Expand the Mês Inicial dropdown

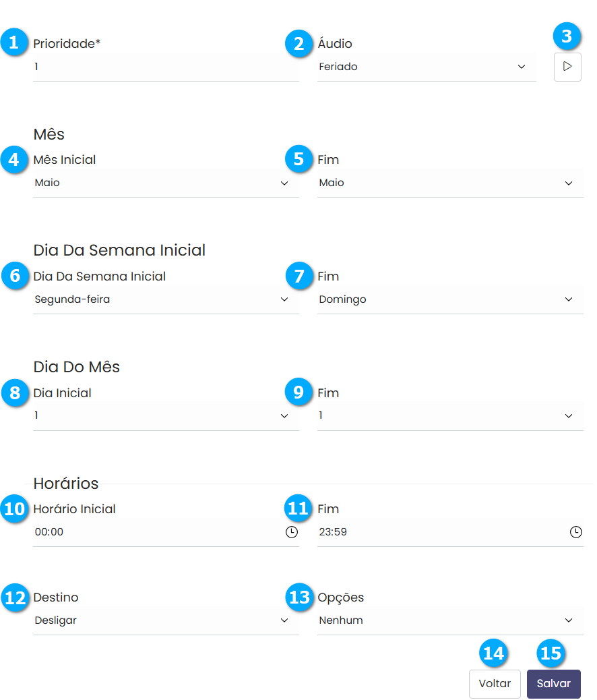click(165, 183)
